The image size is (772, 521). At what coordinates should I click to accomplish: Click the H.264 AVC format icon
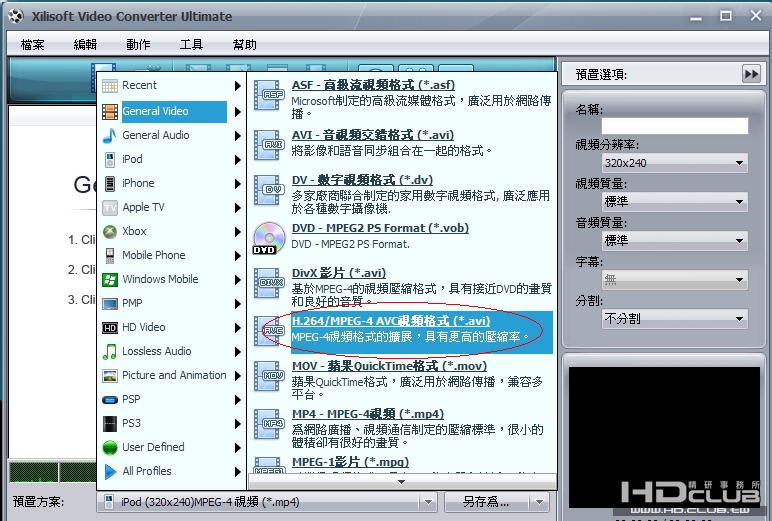(x=269, y=331)
